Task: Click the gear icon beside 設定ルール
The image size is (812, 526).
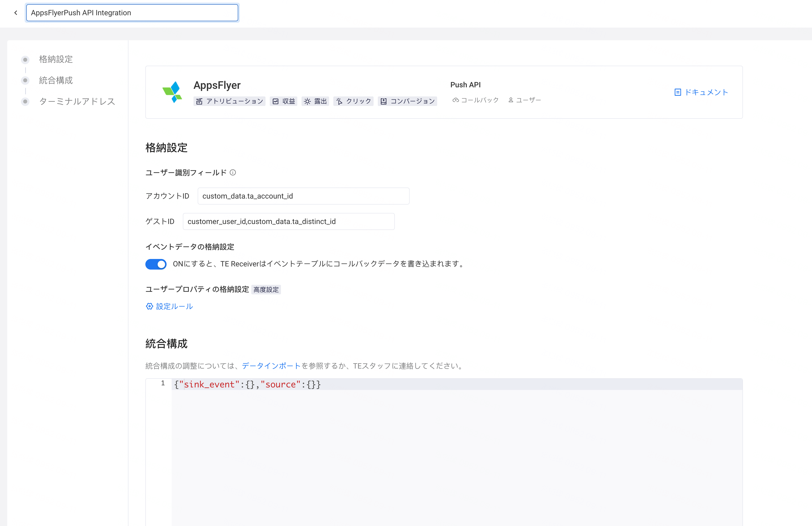Action: click(149, 306)
